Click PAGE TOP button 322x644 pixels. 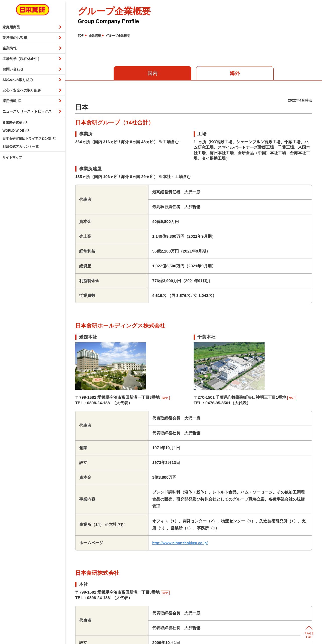pos(309,632)
